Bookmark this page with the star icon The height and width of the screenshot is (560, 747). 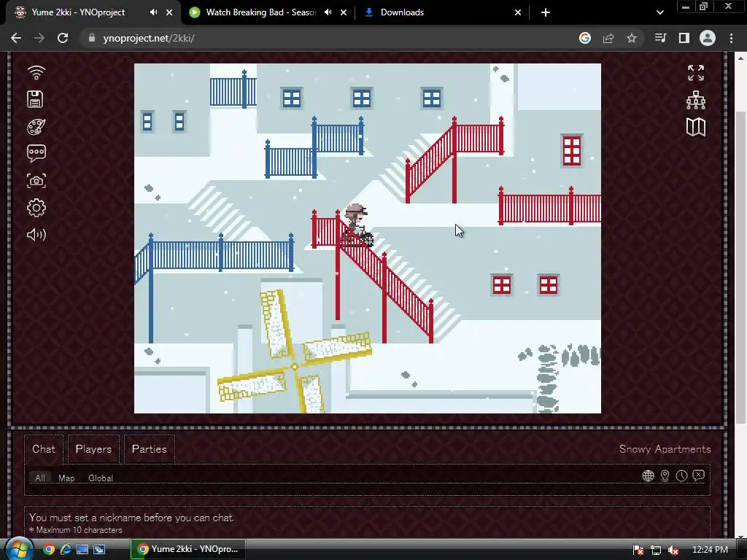coord(632,38)
